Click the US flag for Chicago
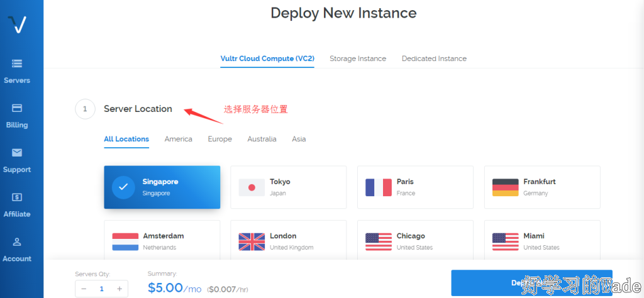Image resolution: width=644 pixels, height=298 pixels. [x=379, y=242]
